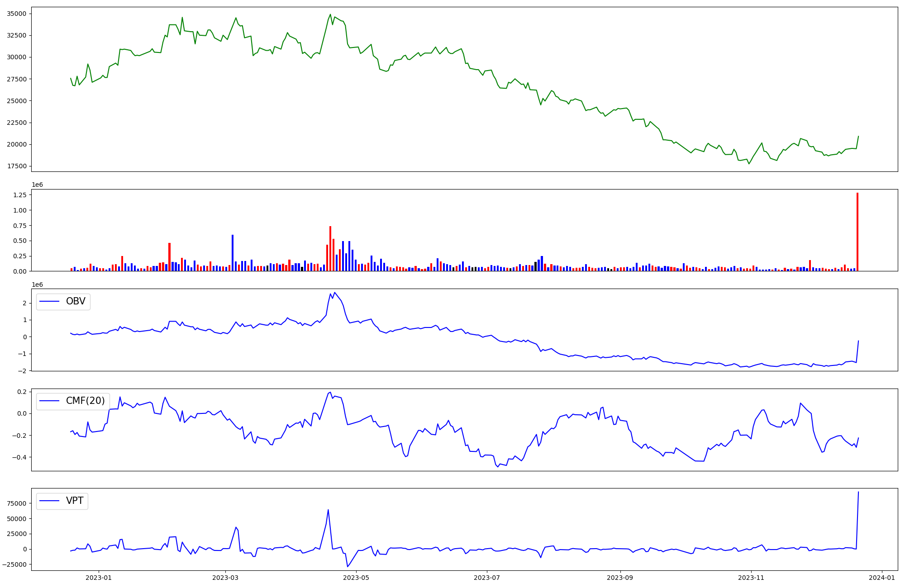
Task: Click the 1.25 volume axis tick label
Action: tap(20, 195)
